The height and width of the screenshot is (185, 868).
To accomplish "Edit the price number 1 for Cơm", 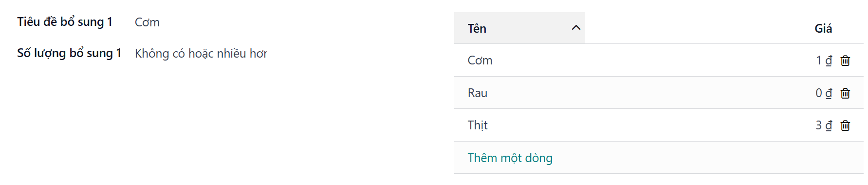I will [x=819, y=61].
